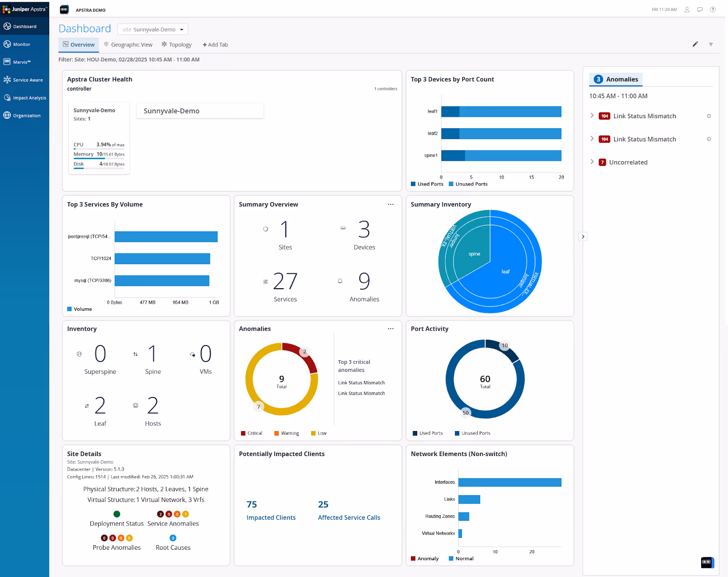Click the Sites icon in Summary Overview

pos(266,229)
